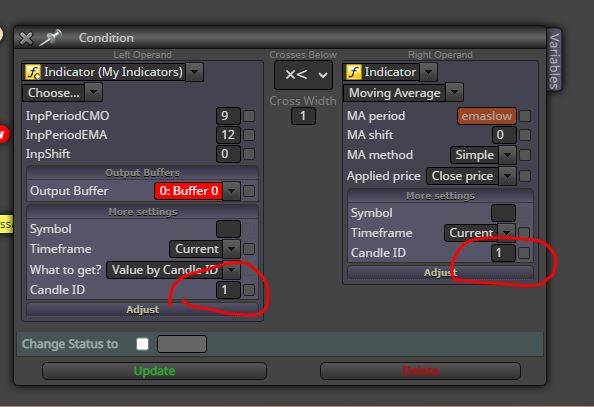Expand the right operand Indicator type dropdown

(x=428, y=72)
